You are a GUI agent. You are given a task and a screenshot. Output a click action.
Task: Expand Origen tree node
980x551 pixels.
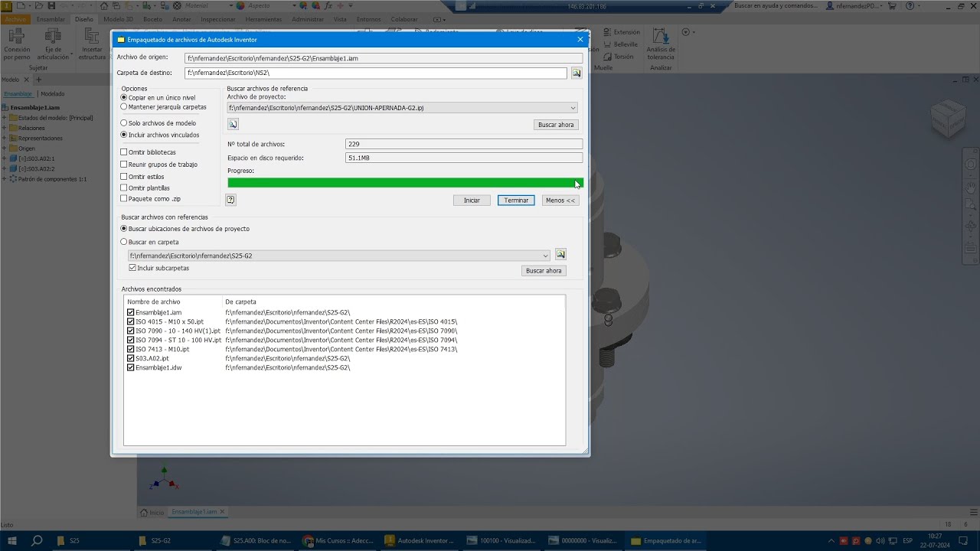coord(5,148)
